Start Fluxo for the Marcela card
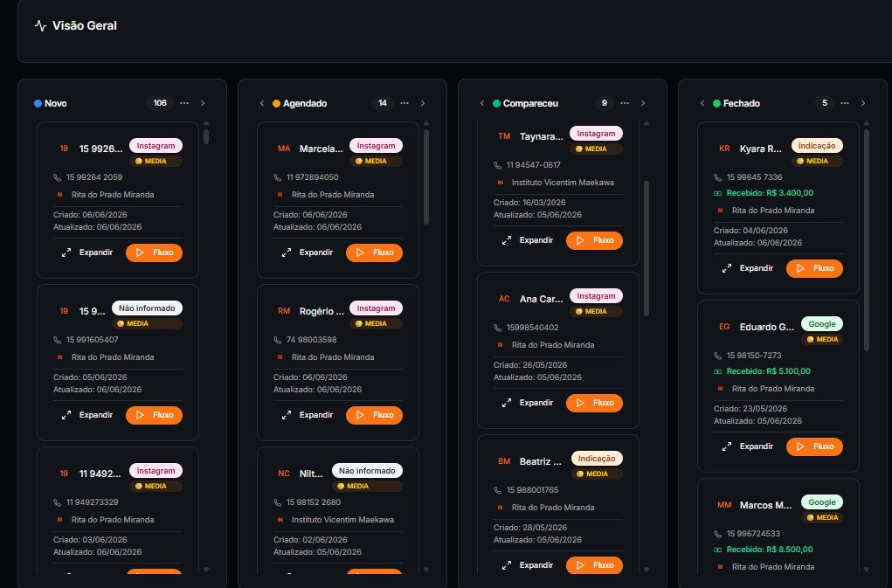The height and width of the screenshot is (588, 892). click(374, 252)
